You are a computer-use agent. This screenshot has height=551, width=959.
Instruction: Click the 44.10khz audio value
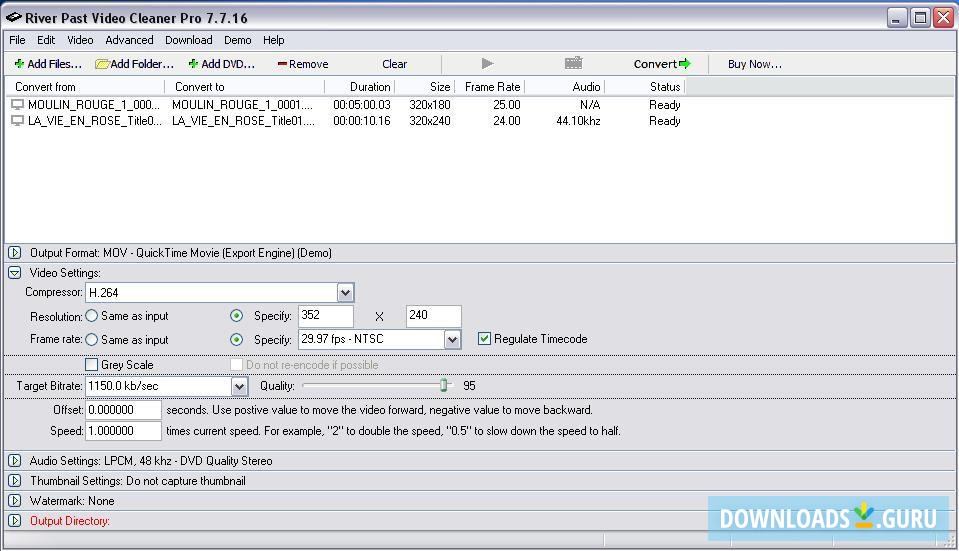578,121
